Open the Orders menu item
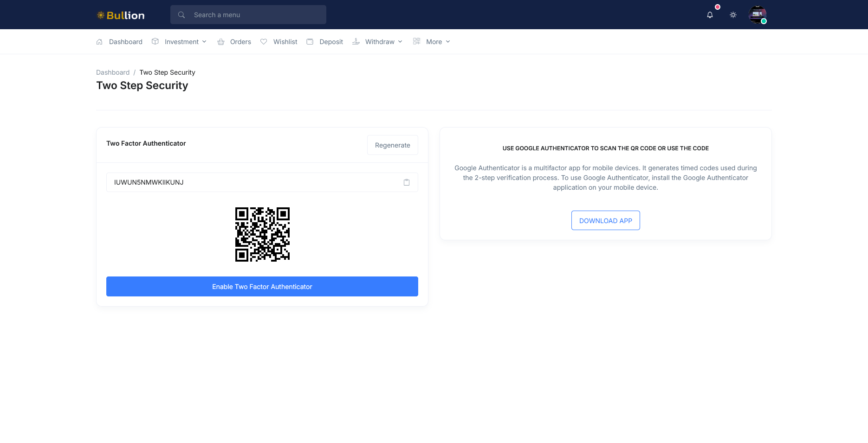The image size is (868, 443). click(240, 42)
